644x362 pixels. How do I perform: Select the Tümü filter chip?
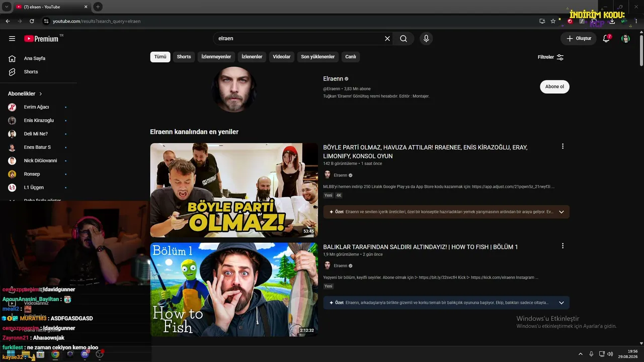(160, 57)
